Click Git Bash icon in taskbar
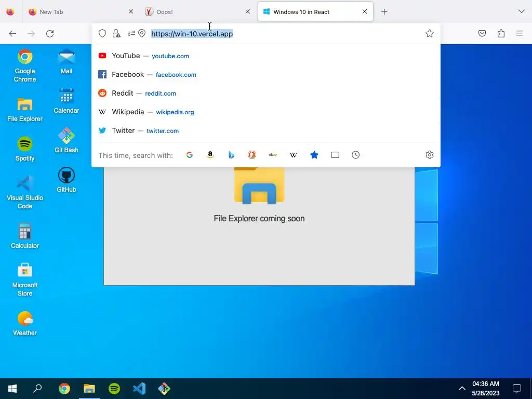Image resolution: width=532 pixels, height=399 pixels. click(x=164, y=389)
